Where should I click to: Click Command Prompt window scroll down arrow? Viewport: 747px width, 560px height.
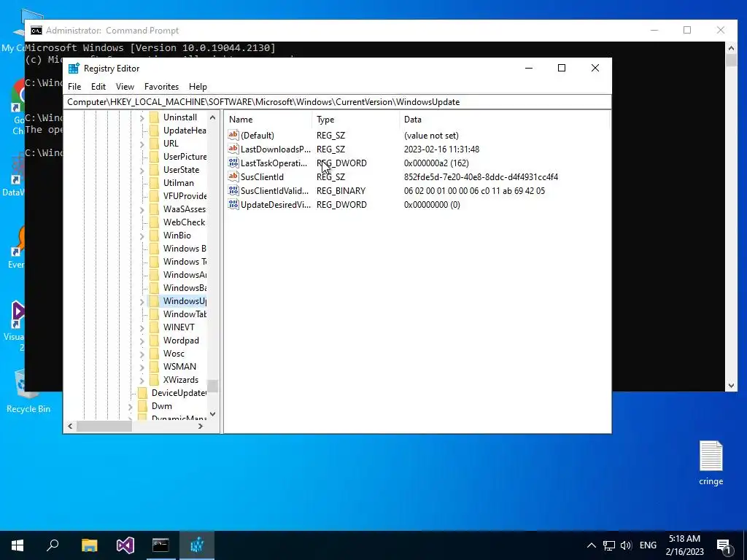(x=731, y=386)
